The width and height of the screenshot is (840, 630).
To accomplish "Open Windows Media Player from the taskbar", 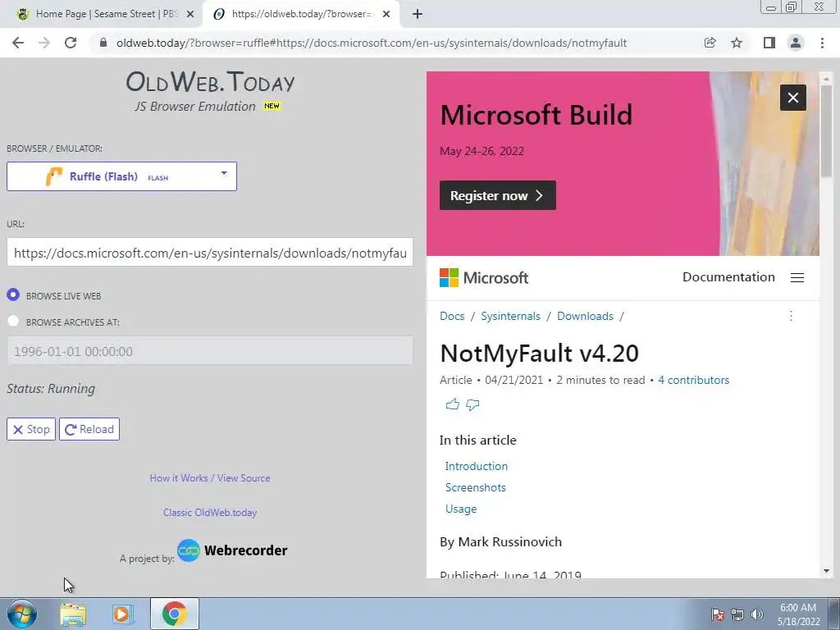I will point(123,614).
